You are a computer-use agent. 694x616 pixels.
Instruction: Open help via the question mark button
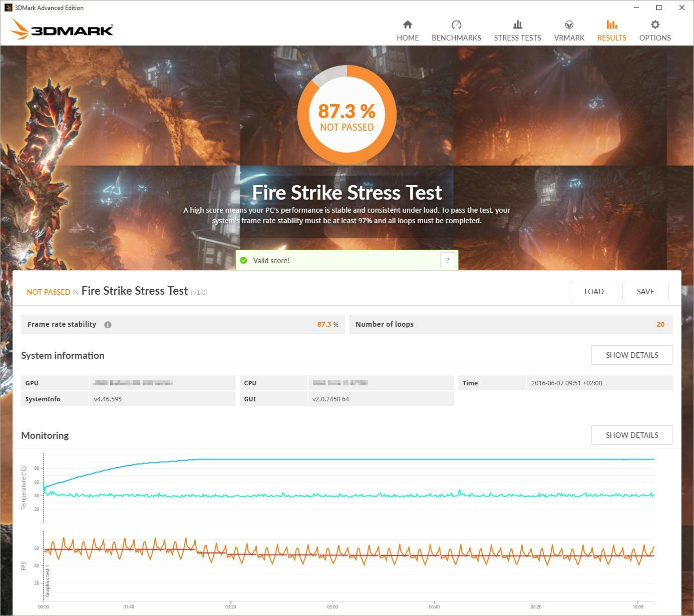(448, 260)
